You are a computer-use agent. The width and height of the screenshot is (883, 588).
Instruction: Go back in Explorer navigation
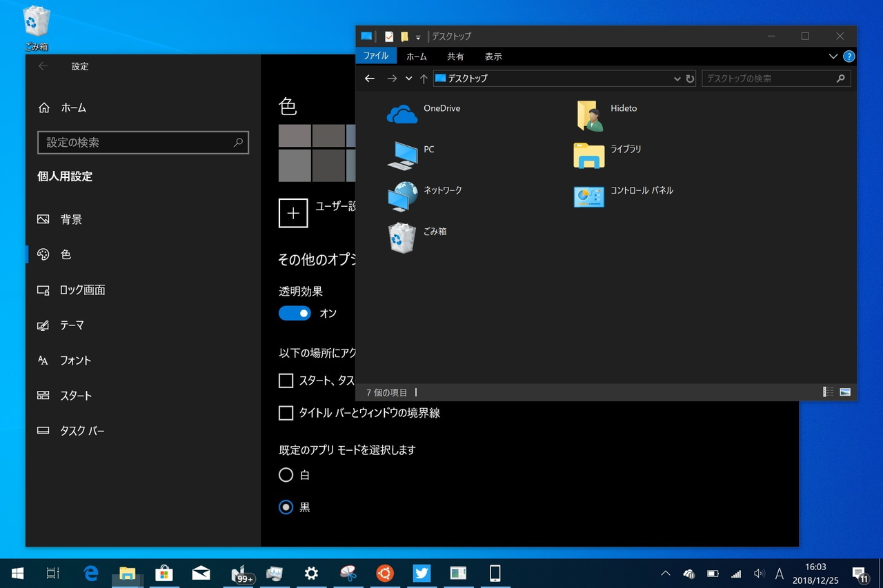point(370,79)
